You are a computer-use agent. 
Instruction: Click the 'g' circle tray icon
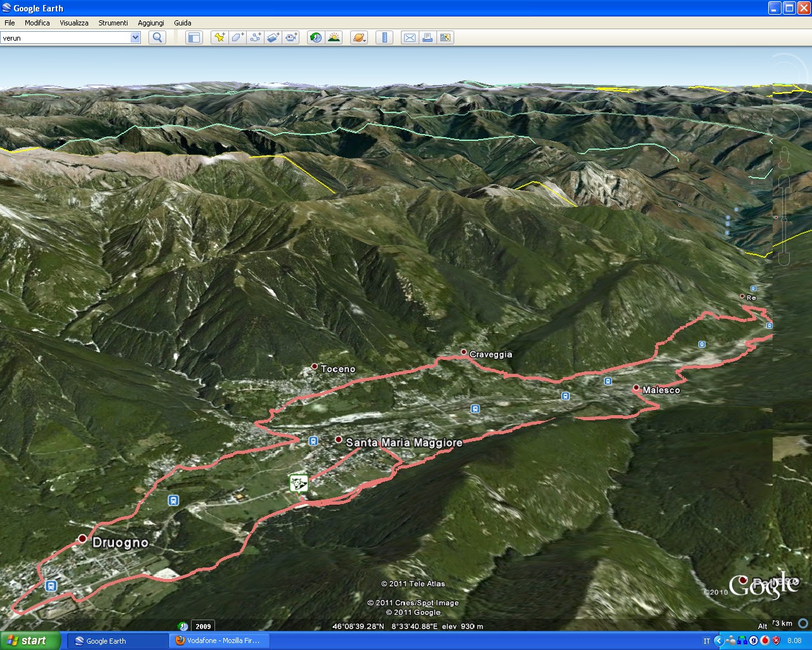(x=753, y=641)
